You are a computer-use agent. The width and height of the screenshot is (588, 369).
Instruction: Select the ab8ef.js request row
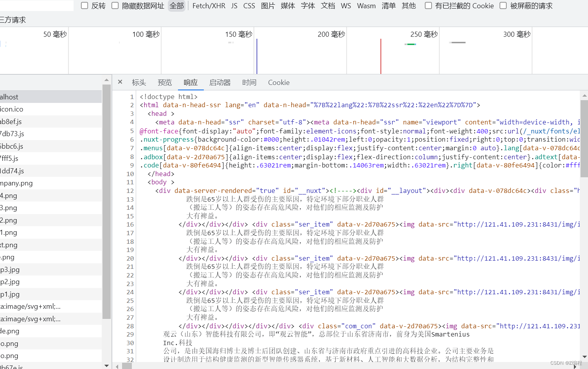pos(51,121)
